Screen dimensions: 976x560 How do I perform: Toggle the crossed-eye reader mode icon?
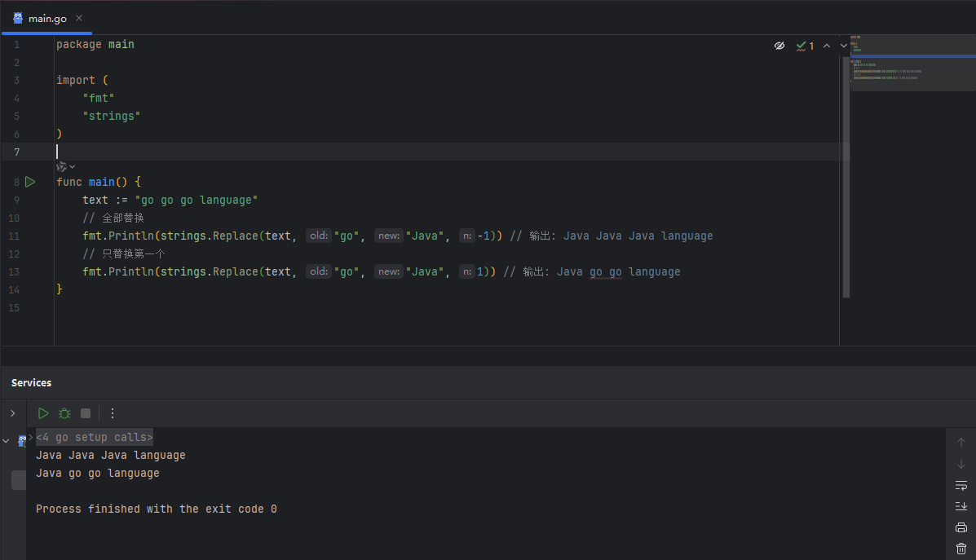779,46
